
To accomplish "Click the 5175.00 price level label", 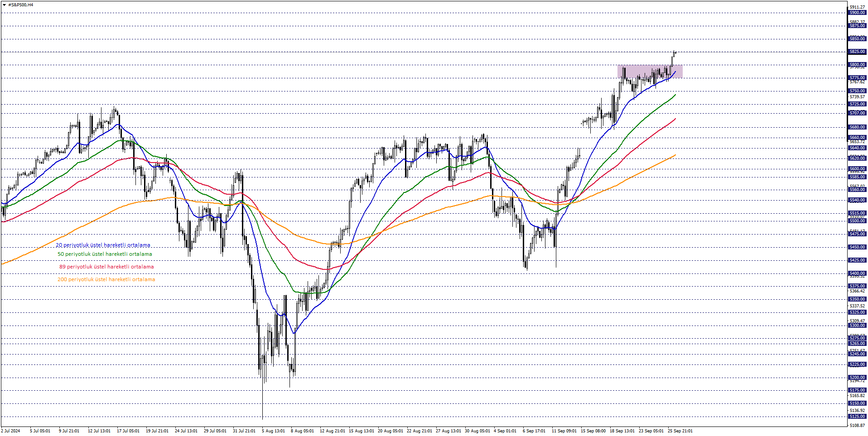I will coord(857,390).
